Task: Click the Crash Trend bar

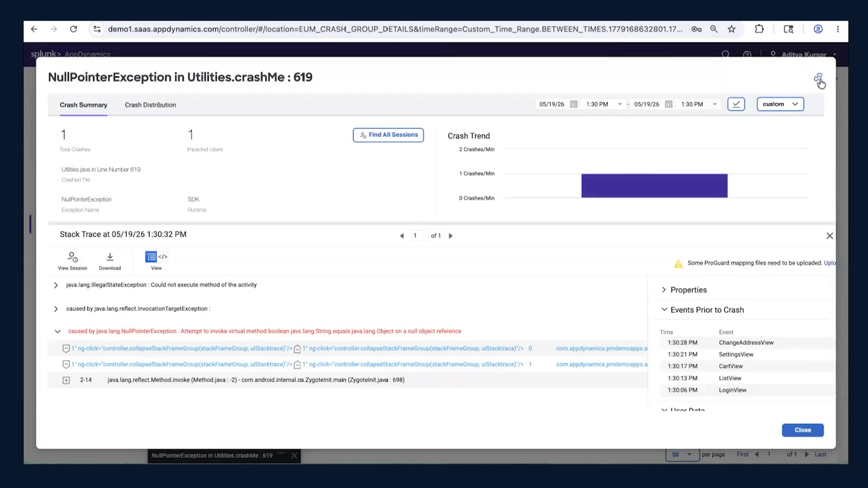Action: click(x=654, y=186)
